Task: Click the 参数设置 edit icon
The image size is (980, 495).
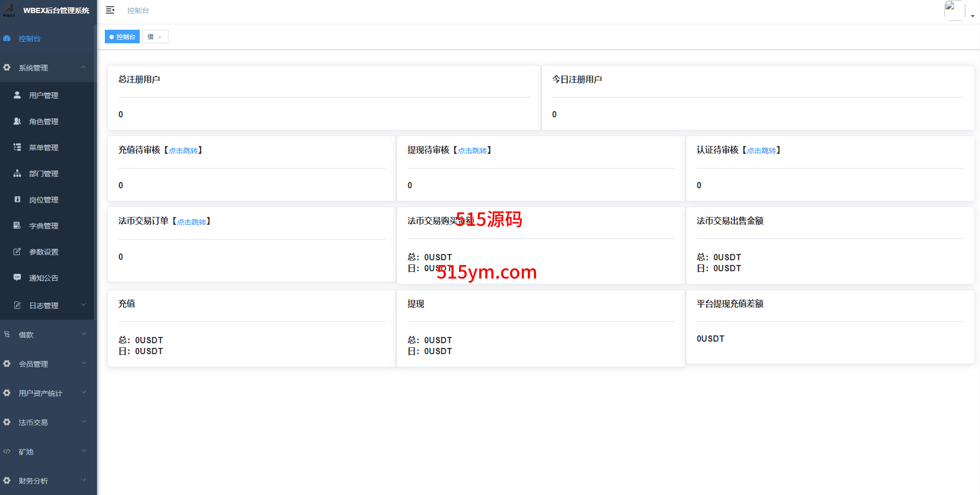Action: click(x=17, y=251)
